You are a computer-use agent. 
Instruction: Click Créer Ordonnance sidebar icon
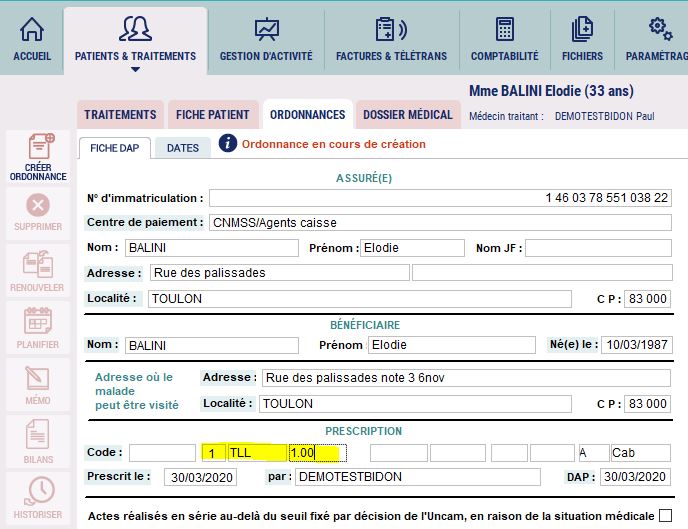41,146
